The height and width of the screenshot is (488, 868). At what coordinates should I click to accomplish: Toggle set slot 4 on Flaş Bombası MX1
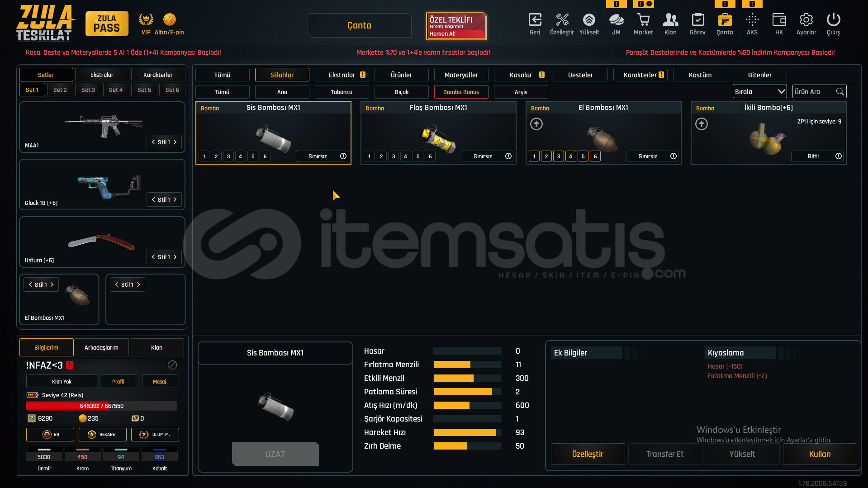(x=406, y=156)
